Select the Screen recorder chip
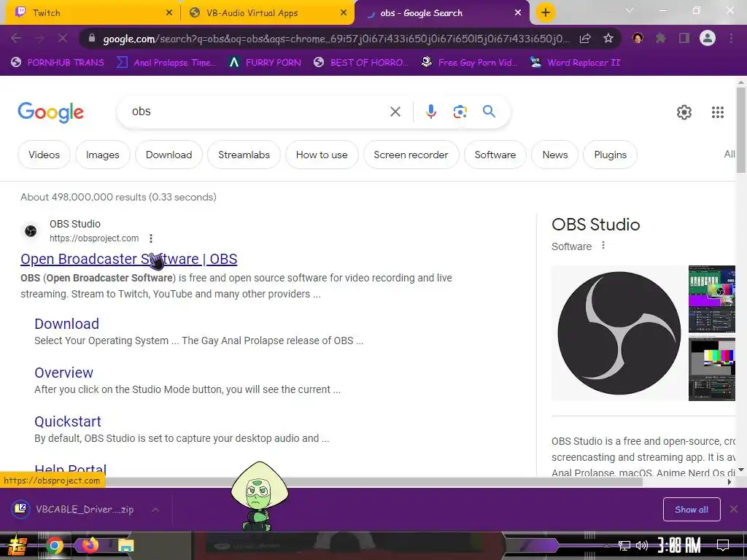The width and height of the screenshot is (747, 560). (411, 155)
